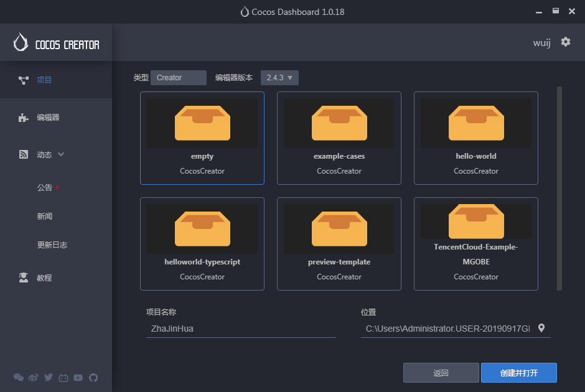This screenshot has width=585, height=392.
Task: Minimize the Cocos Dashboard window
Action: [539, 12]
